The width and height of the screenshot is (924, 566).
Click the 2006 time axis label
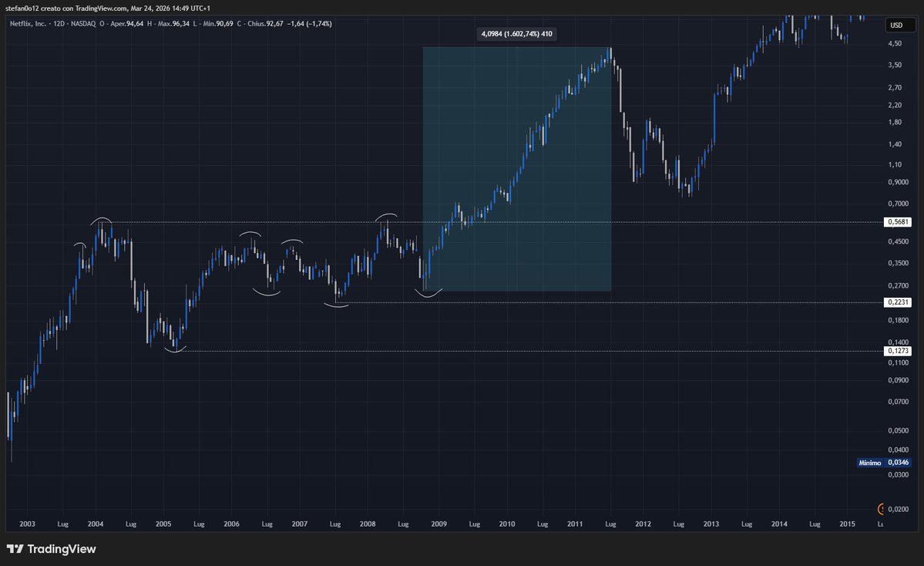click(232, 524)
